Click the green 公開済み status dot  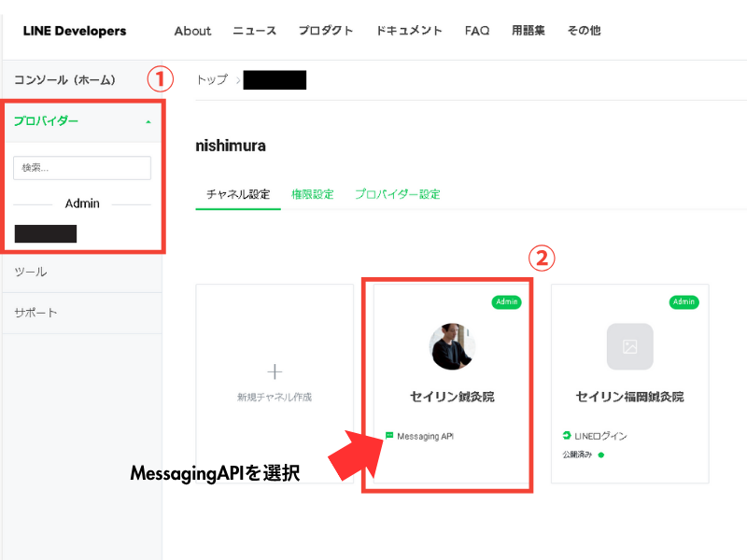[x=601, y=455]
